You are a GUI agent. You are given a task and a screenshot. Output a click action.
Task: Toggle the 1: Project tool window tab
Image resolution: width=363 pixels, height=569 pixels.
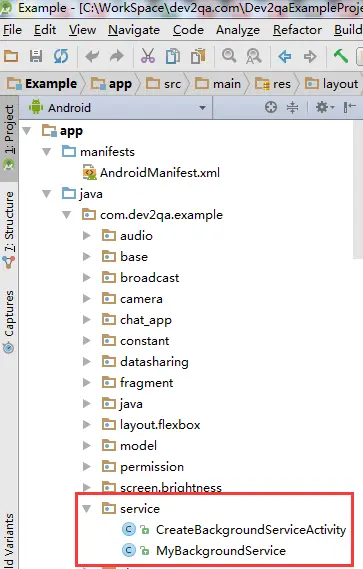9,138
